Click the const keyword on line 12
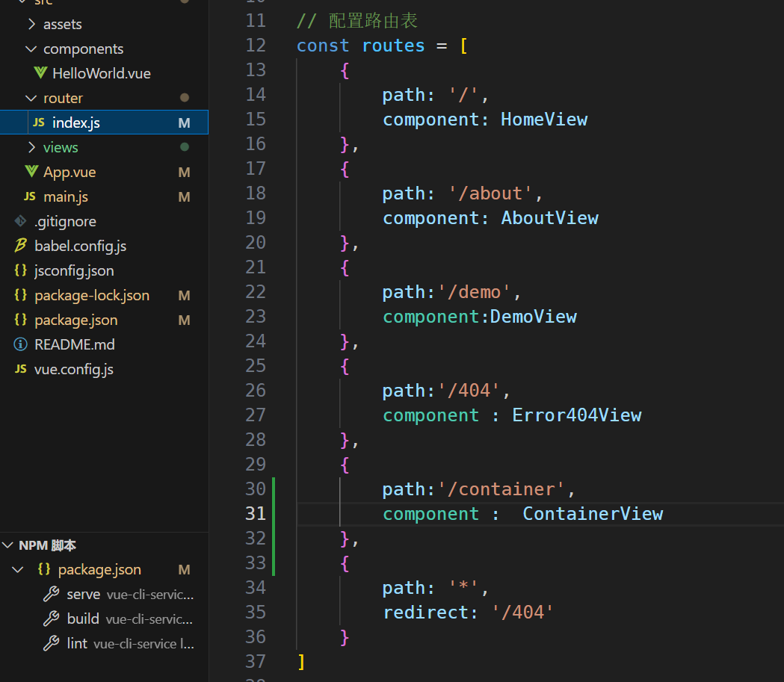The height and width of the screenshot is (682, 784). coord(323,46)
